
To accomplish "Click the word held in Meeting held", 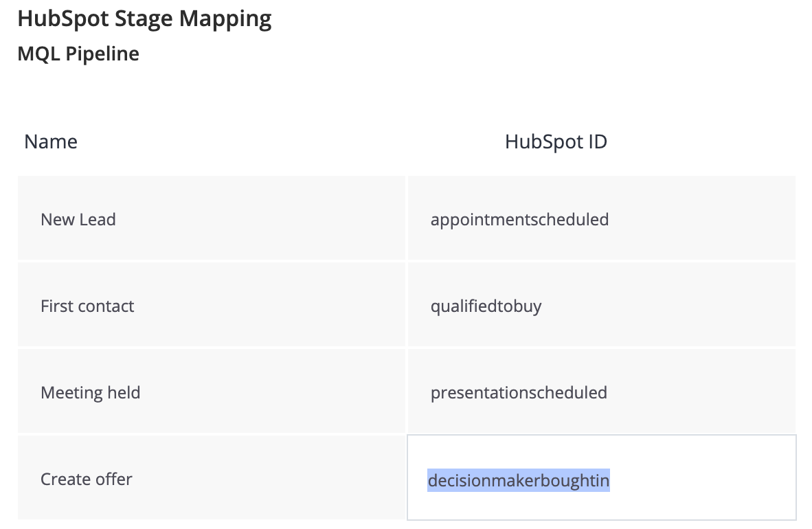I will (124, 393).
